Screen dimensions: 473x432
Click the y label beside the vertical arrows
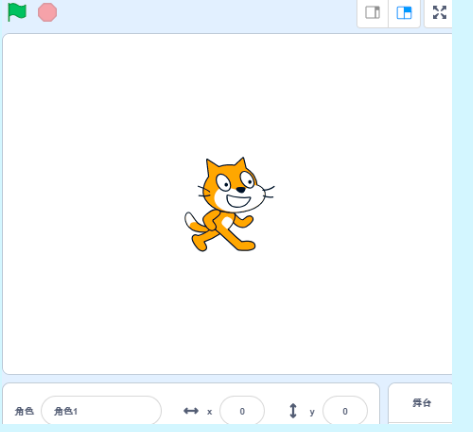click(x=312, y=412)
